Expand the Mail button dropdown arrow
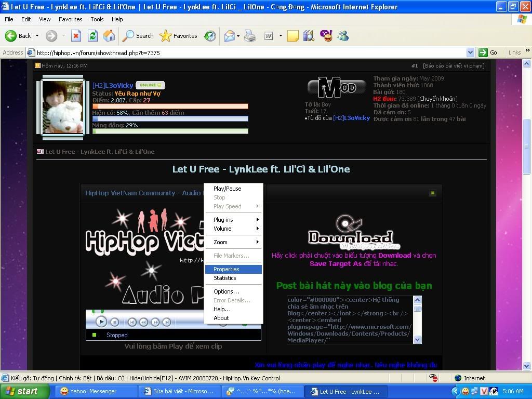The image size is (532, 399). [238, 36]
